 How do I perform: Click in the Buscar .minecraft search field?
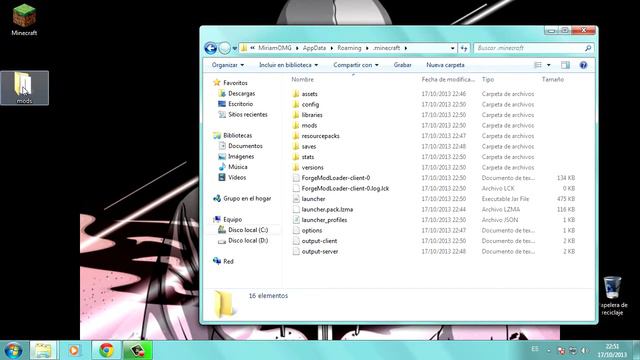529,48
